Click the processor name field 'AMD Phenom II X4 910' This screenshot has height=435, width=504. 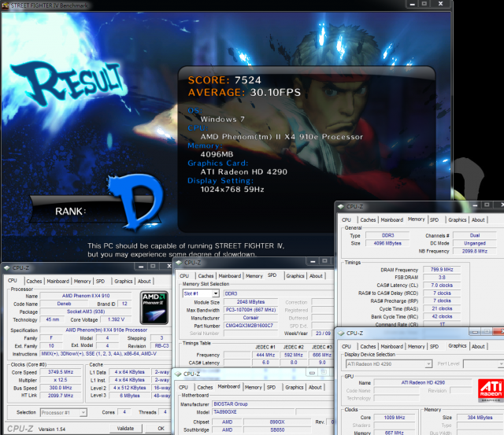(x=86, y=296)
